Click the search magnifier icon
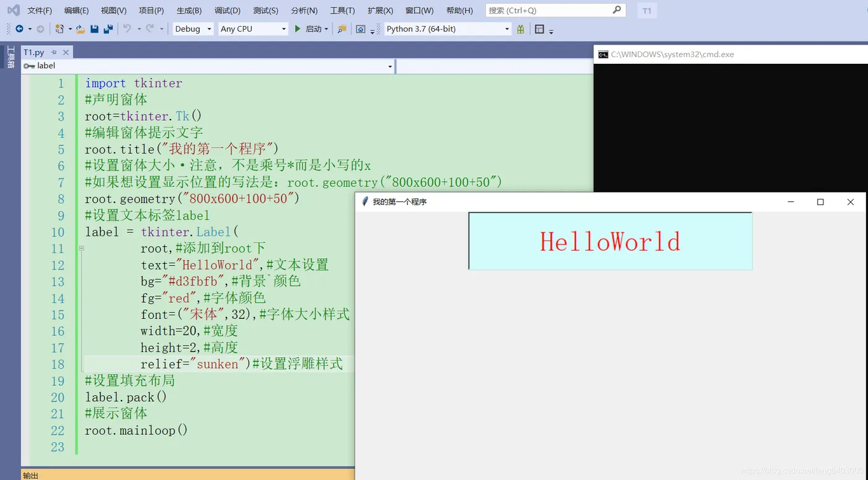The image size is (868, 480). (x=616, y=10)
